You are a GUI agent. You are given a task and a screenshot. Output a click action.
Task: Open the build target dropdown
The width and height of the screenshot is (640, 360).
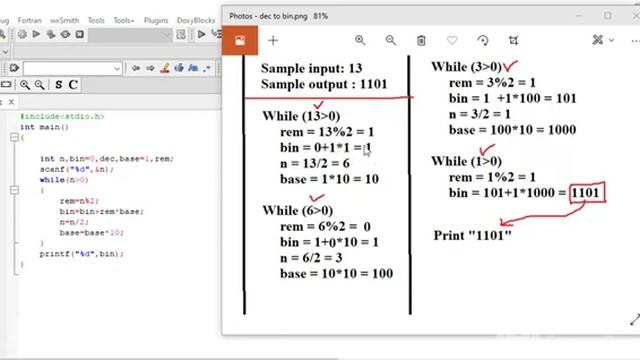[130, 35]
